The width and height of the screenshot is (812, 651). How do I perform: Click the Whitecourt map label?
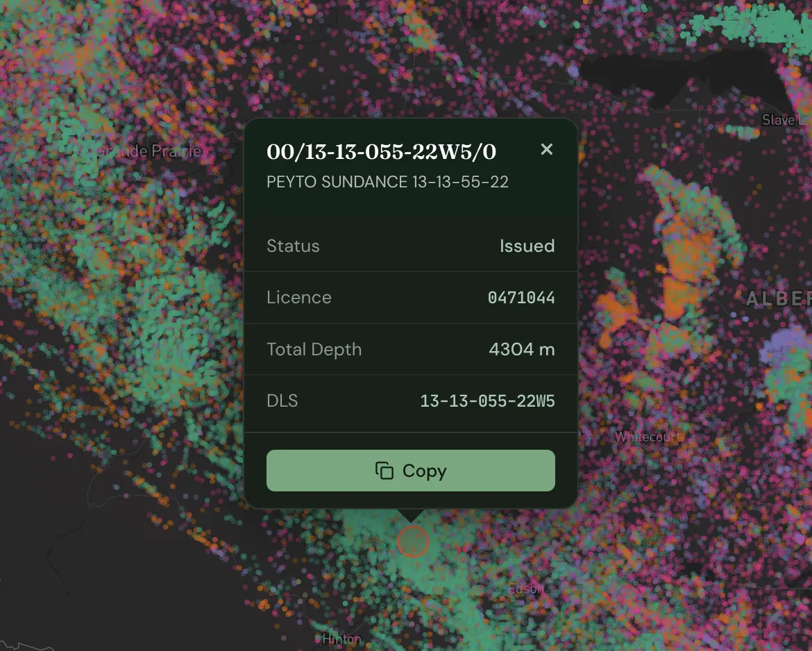coord(648,437)
